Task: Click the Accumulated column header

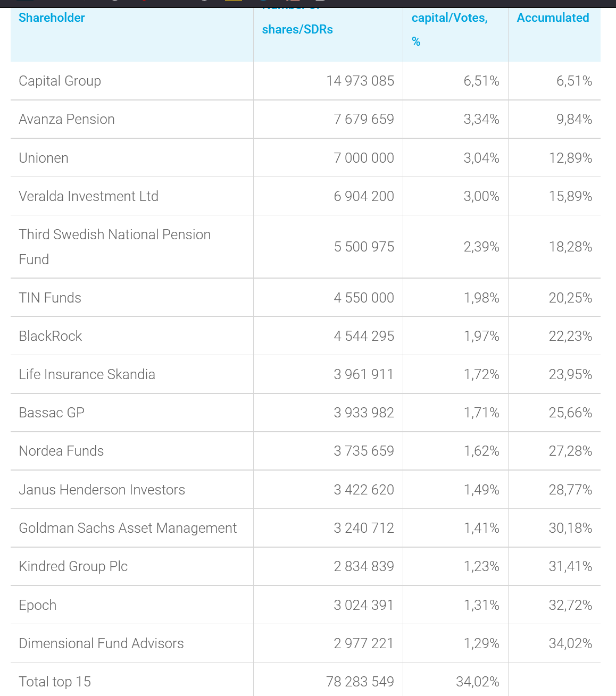Action: (x=553, y=18)
